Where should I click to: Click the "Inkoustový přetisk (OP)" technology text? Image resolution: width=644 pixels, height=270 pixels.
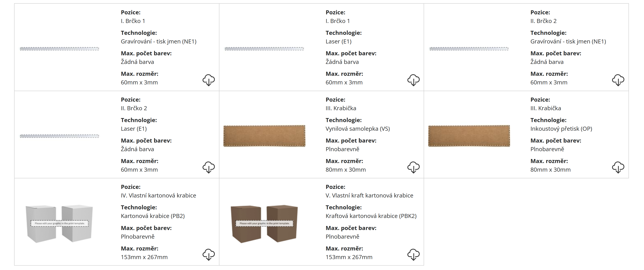click(561, 129)
